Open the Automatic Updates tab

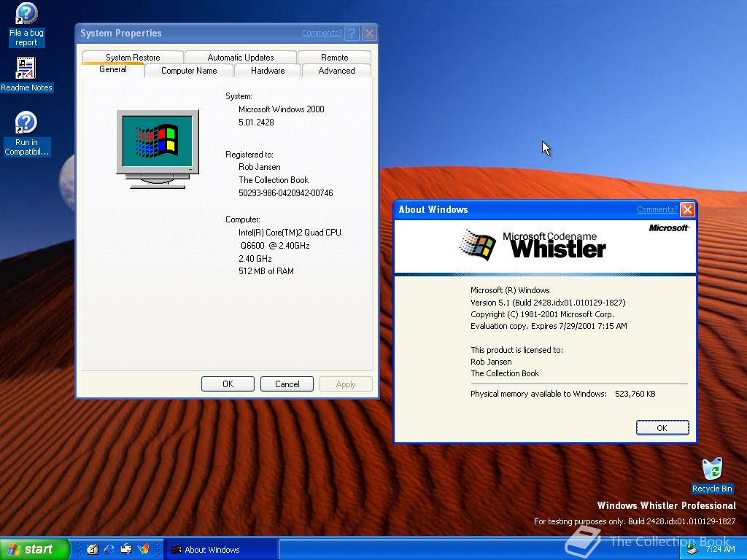pyautogui.click(x=241, y=57)
